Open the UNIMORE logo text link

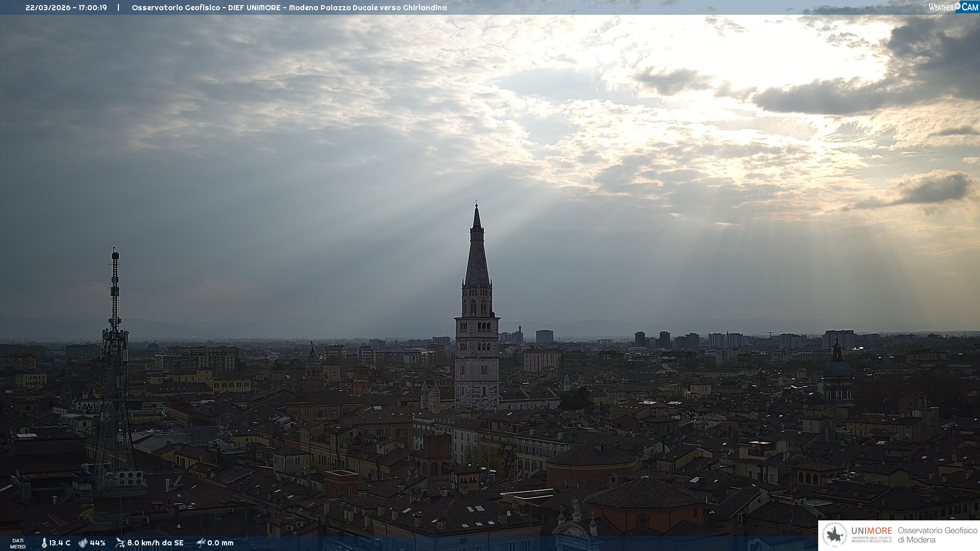point(871,531)
